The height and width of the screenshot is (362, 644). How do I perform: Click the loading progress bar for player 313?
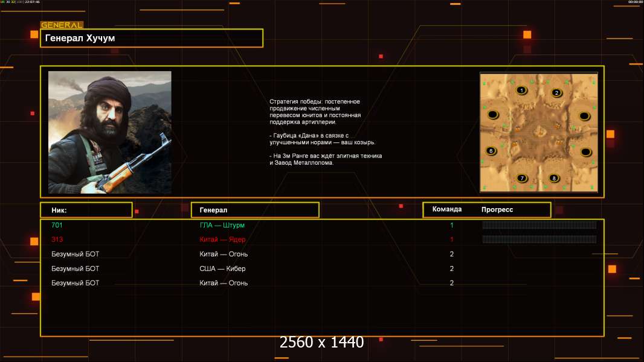[539, 239]
